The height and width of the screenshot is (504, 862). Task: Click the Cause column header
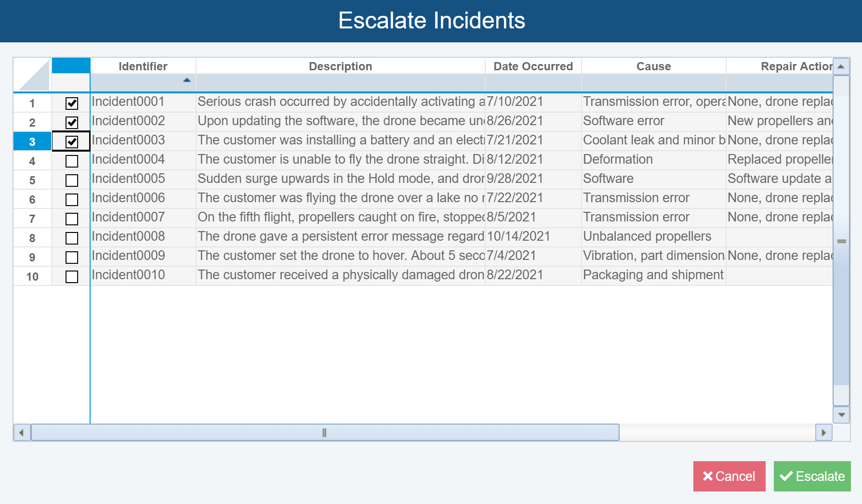[x=653, y=66]
